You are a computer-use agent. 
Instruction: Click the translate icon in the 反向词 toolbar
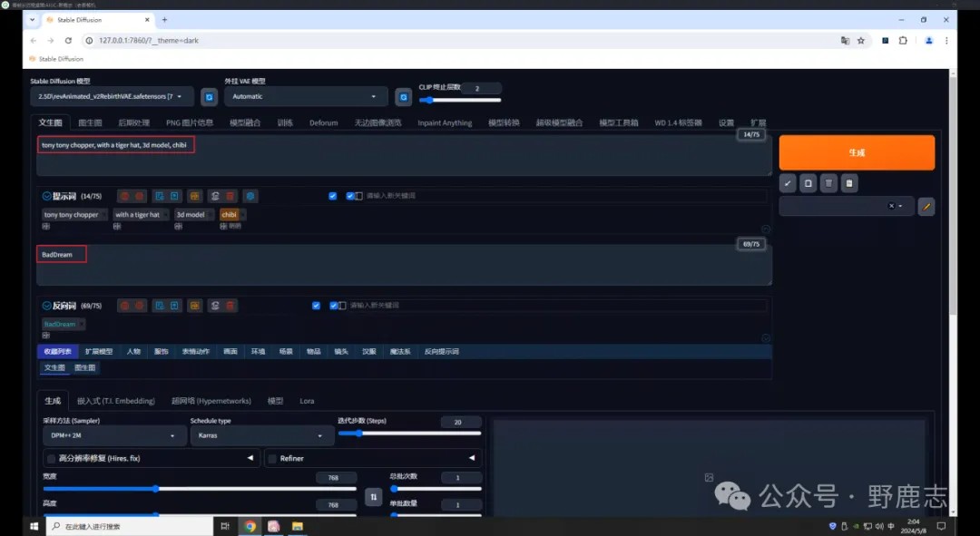pyautogui.click(x=215, y=306)
